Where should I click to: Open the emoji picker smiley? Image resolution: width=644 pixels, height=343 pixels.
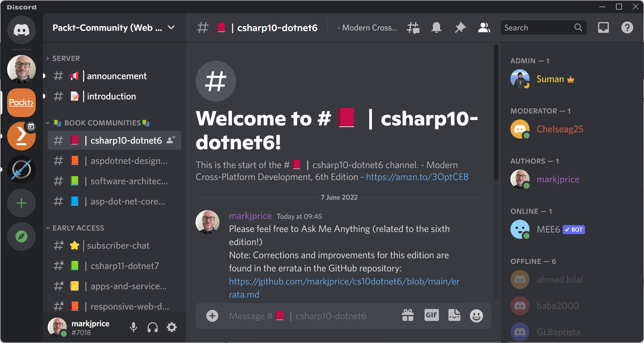coord(476,316)
